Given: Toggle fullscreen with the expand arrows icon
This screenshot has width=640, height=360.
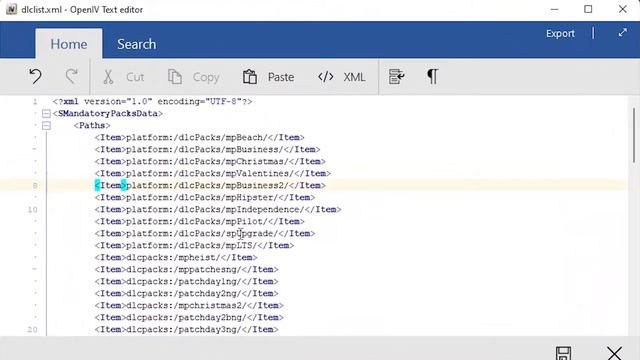Looking at the screenshot, I should [x=622, y=33].
